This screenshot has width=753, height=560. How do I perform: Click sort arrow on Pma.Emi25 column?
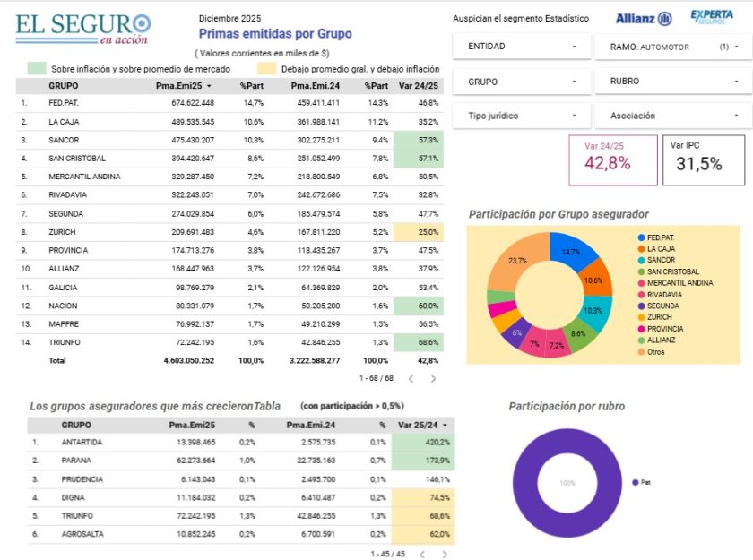tap(210, 86)
